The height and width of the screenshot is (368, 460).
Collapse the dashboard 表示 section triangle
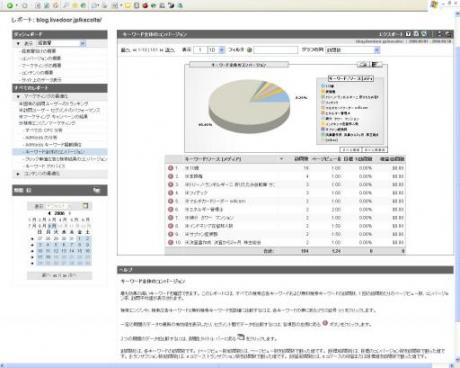[18, 44]
